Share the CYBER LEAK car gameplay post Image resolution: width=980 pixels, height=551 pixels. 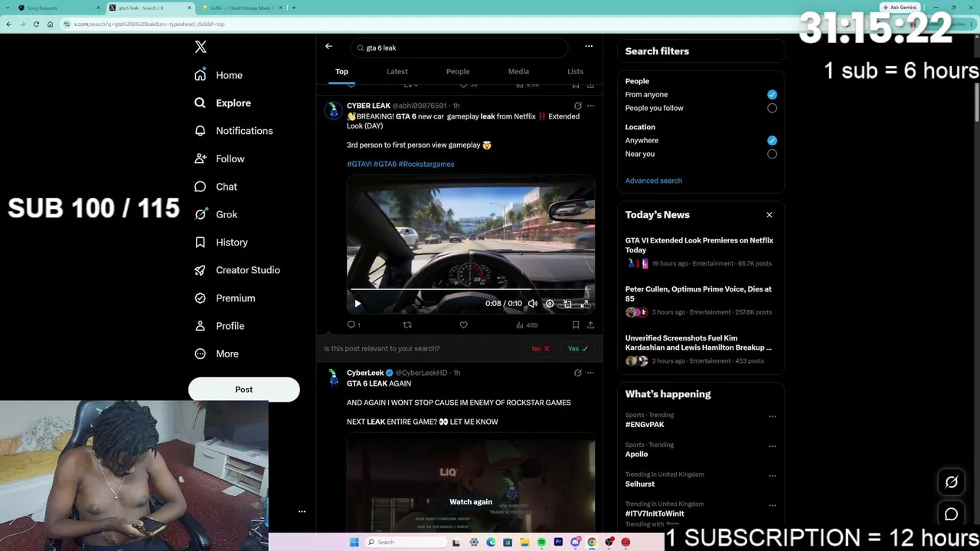point(590,325)
